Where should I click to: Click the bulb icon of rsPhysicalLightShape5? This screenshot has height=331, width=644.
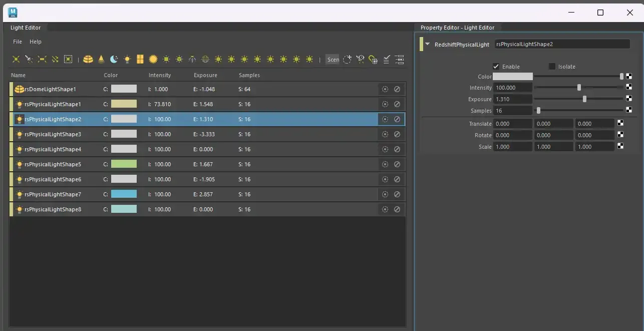(x=19, y=164)
